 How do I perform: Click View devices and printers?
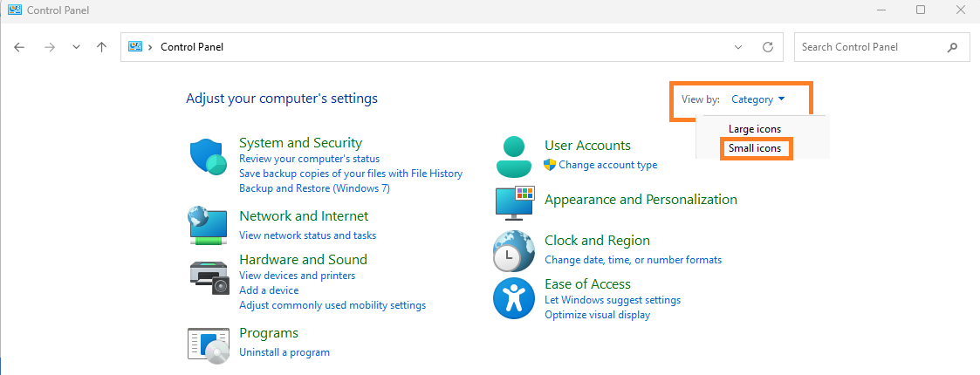pyautogui.click(x=297, y=275)
